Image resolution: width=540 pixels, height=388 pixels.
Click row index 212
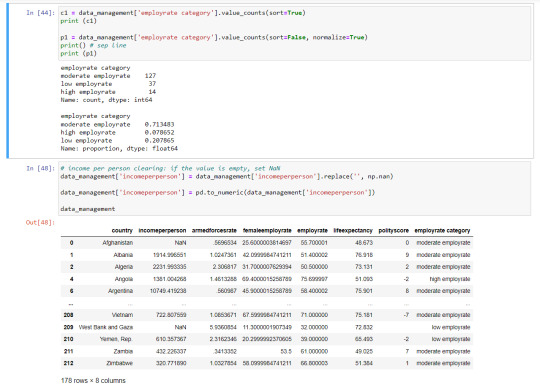click(69, 363)
